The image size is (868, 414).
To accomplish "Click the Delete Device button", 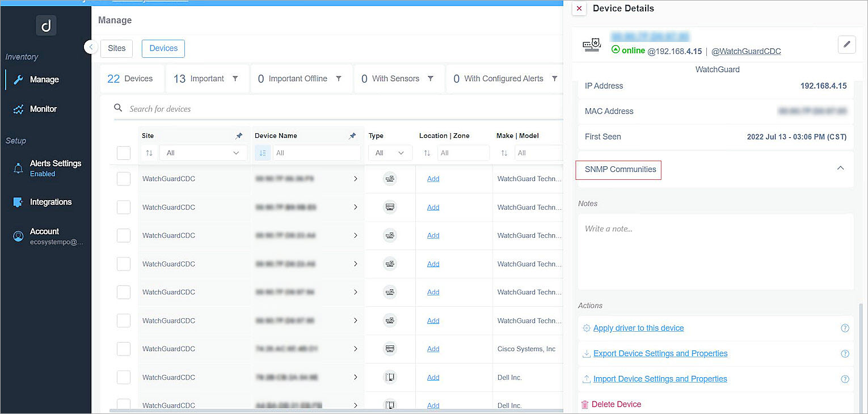I will coord(616,404).
